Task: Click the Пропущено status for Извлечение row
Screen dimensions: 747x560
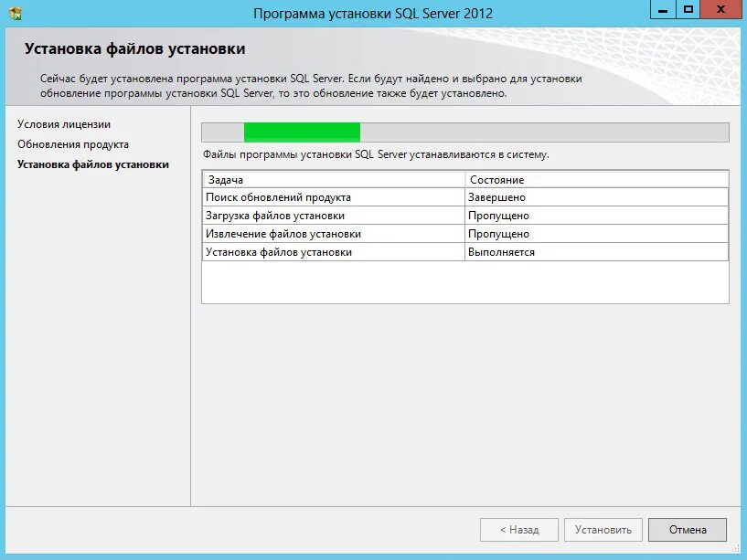Action: click(596, 234)
